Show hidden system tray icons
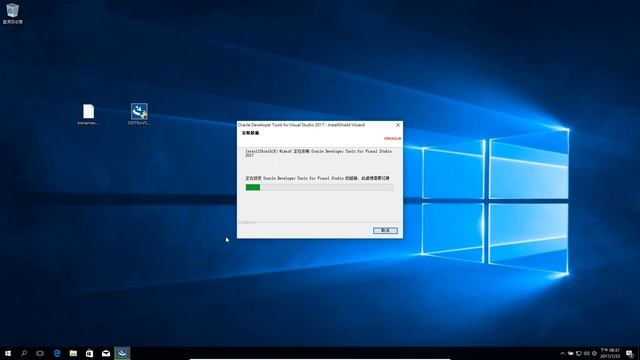640x360 pixels. 562,353
